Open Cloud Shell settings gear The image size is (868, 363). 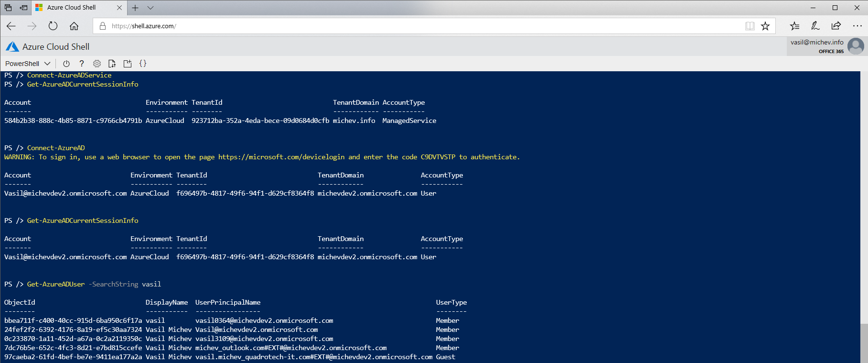pos(97,64)
